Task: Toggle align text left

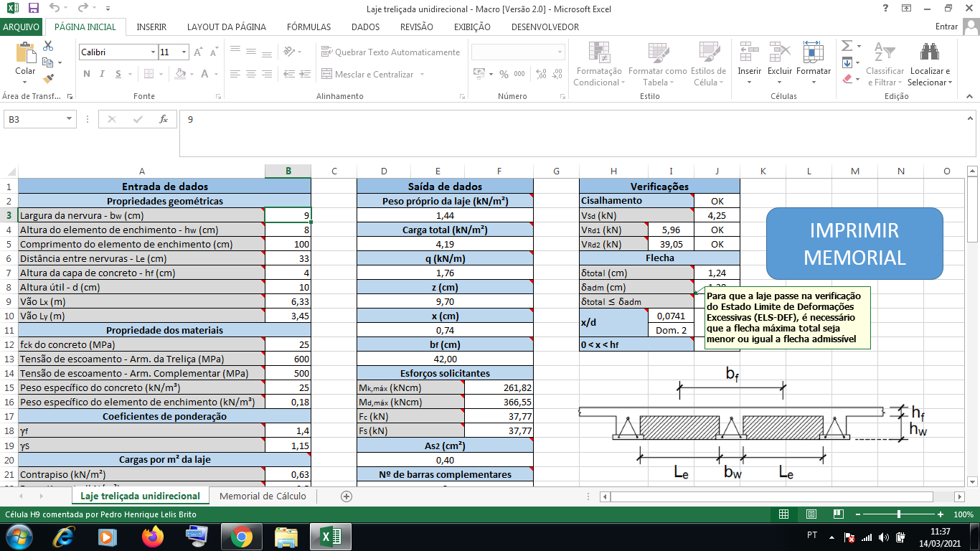Action: 235,74
